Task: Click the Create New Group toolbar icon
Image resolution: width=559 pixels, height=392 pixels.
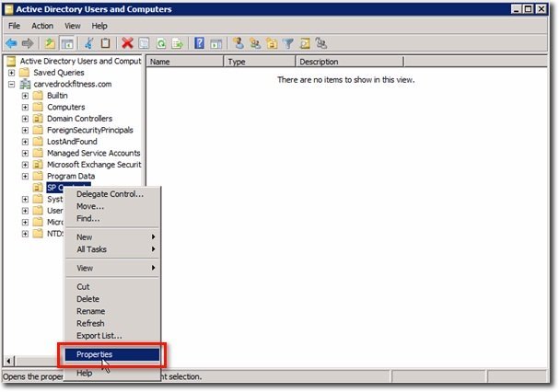Action: (255, 43)
